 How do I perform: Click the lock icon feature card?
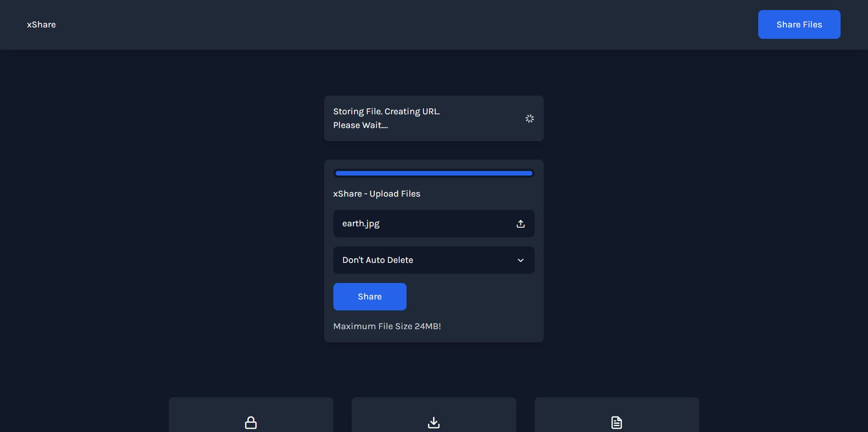pos(251,415)
